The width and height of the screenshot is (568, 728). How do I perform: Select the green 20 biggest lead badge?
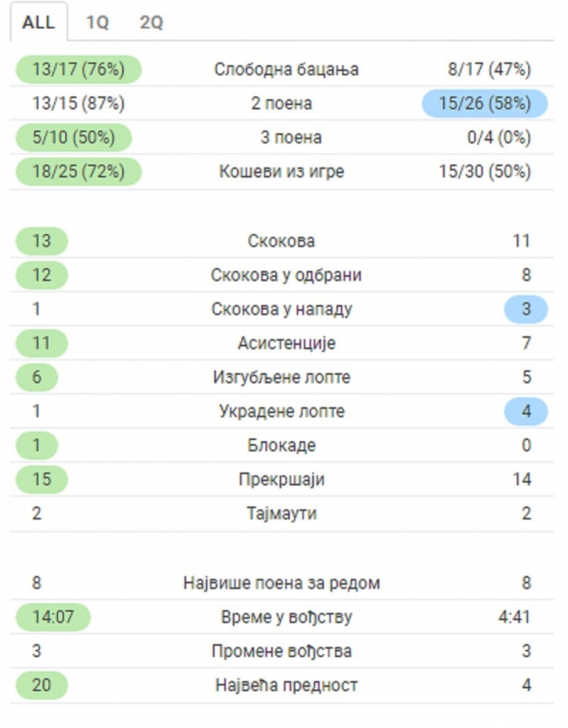coord(41,684)
